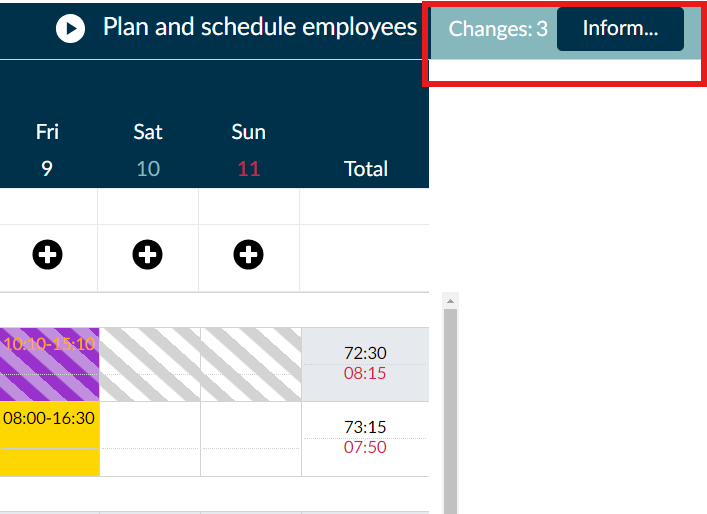Click the scrollbar up arrow

click(x=450, y=301)
